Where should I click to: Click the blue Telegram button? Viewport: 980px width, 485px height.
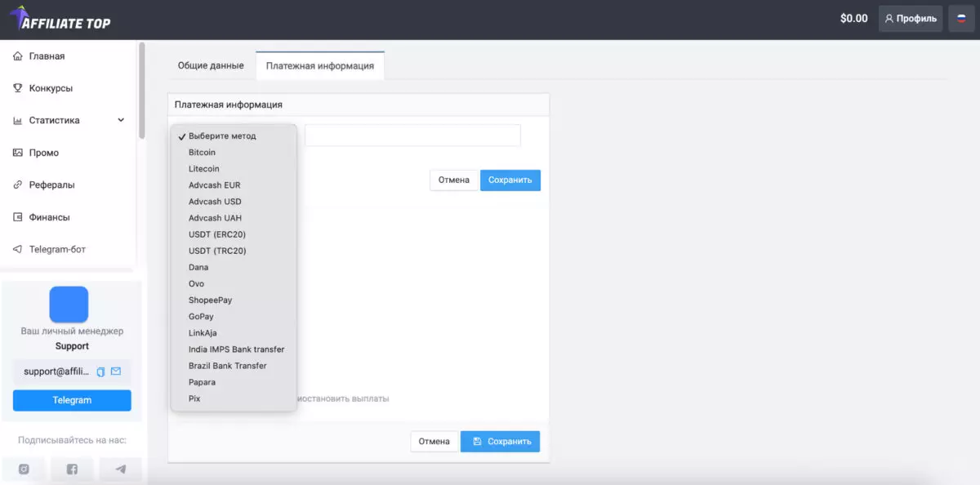72,400
